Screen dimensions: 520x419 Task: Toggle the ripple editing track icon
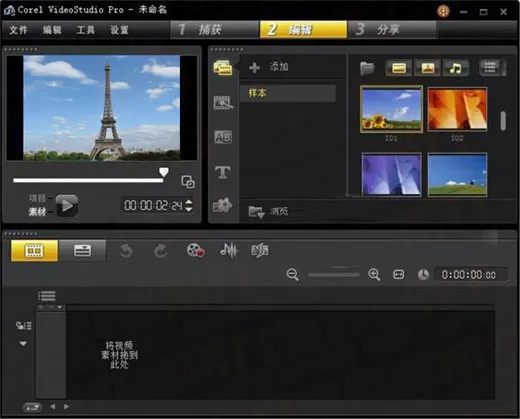tap(24, 326)
